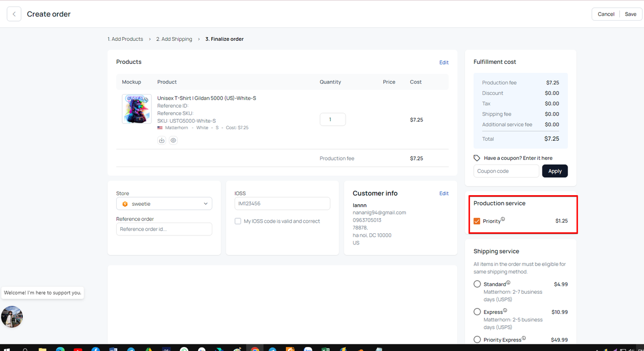Click the coupon tag icon
Image resolution: width=644 pixels, height=351 pixels.
click(x=477, y=158)
